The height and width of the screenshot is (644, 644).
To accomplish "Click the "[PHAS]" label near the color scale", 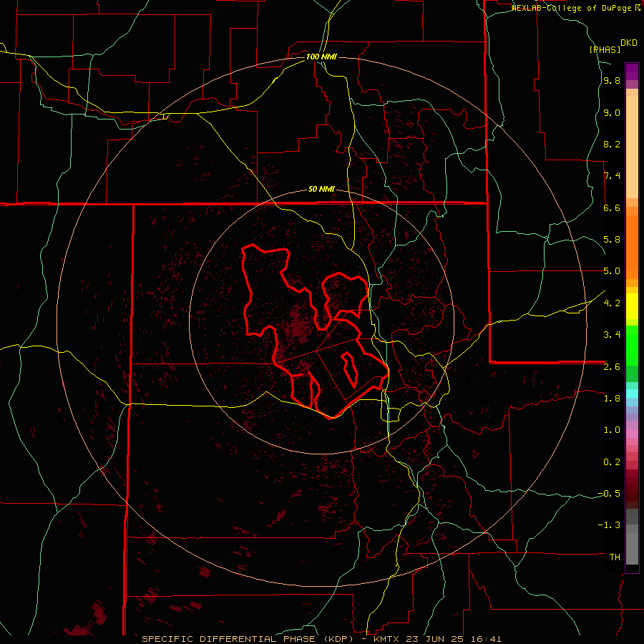I will click(x=605, y=49).
